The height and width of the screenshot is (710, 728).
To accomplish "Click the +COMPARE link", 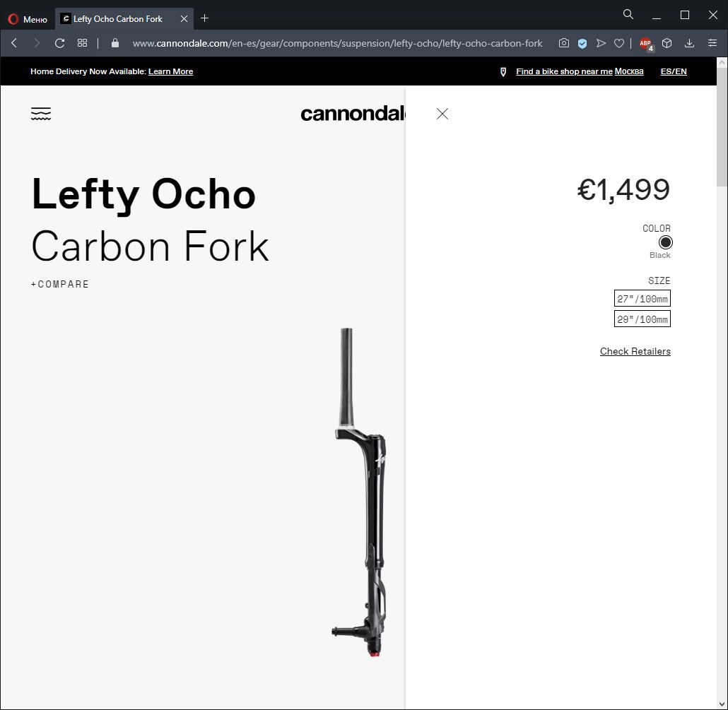I will pos(59,284).
